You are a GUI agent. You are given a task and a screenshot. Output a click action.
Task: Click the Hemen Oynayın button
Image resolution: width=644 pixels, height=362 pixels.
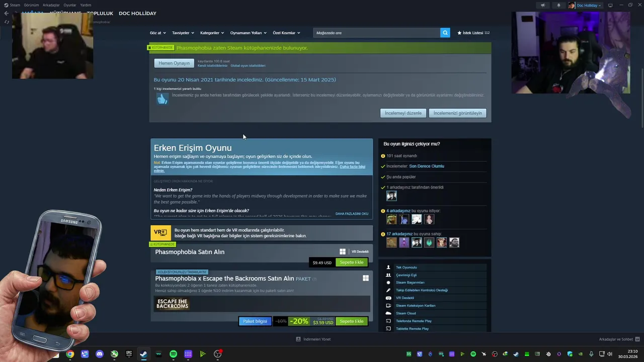pos(174,63)
